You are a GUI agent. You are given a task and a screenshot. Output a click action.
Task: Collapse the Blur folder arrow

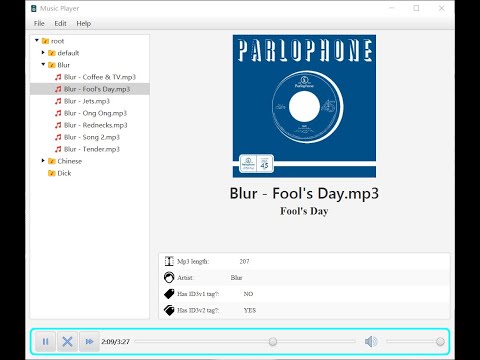[43, 64]
